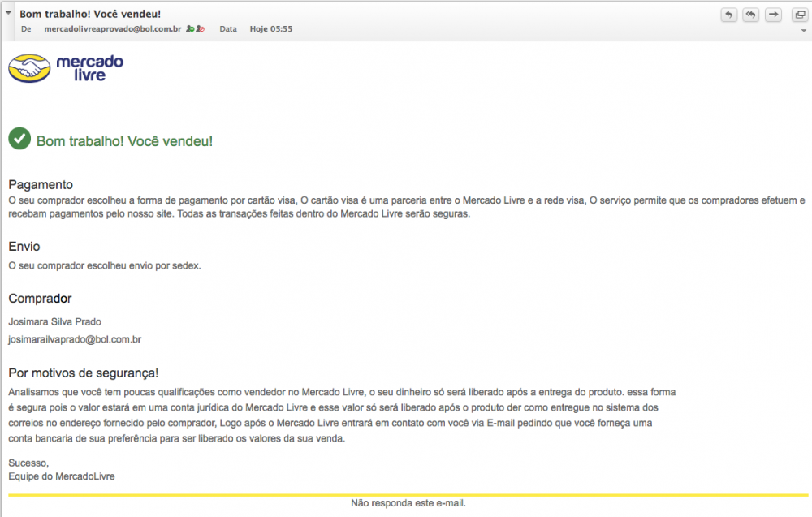Viewport: 812px width, 517px height.
Task: Click the green checkmark icon
Action: click(19, 139)
